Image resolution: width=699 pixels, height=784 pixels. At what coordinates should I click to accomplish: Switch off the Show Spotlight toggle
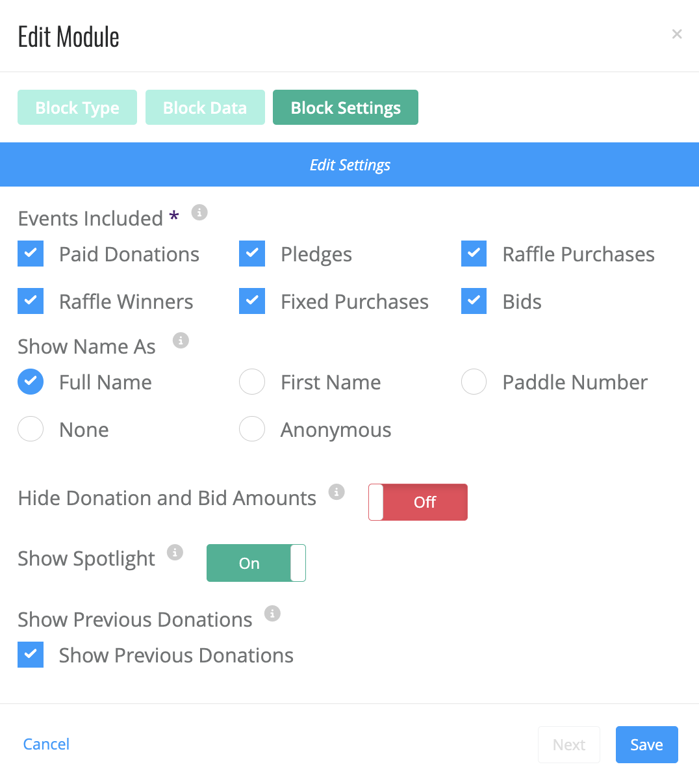(256, 563)
